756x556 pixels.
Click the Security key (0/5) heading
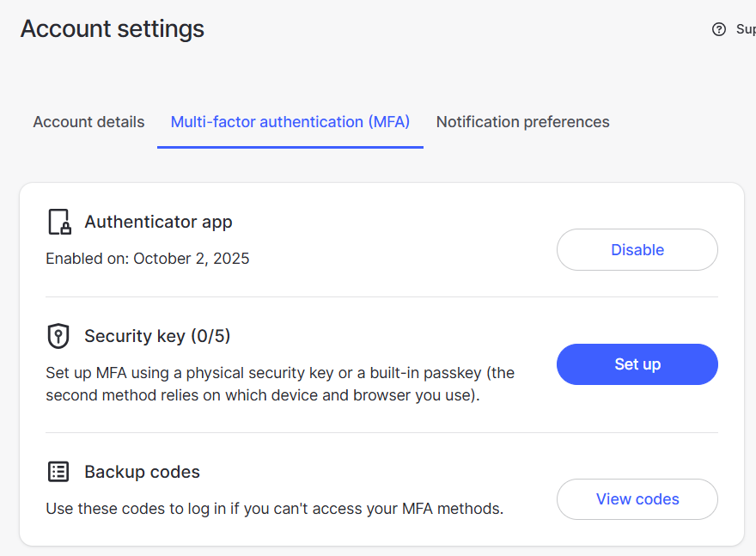pos(157,336)
